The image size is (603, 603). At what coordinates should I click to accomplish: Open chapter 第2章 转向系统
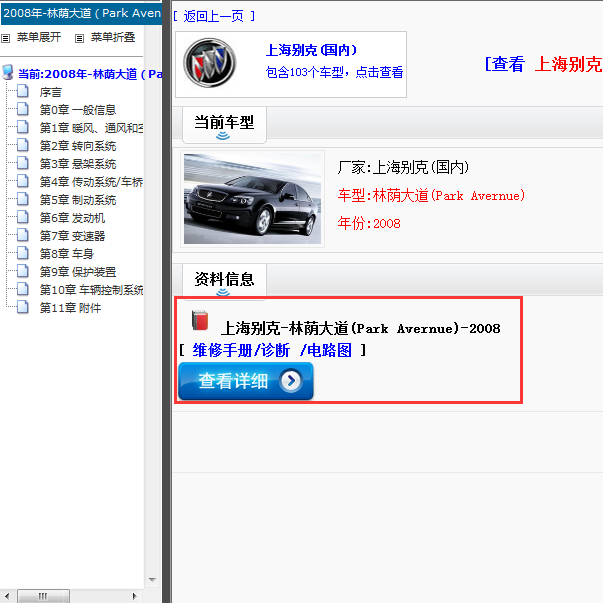pos(78,146)
